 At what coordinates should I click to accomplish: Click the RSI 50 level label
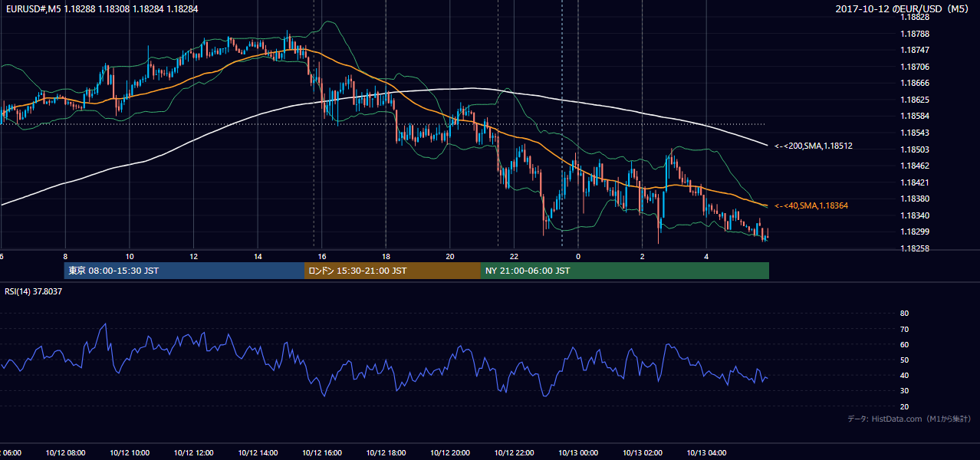point(904,360)
